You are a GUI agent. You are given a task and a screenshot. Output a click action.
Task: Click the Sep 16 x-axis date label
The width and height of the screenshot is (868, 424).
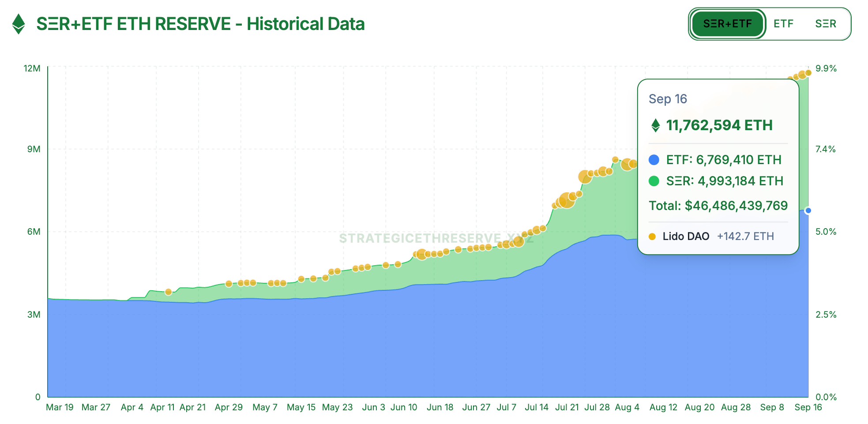(808, 407)
